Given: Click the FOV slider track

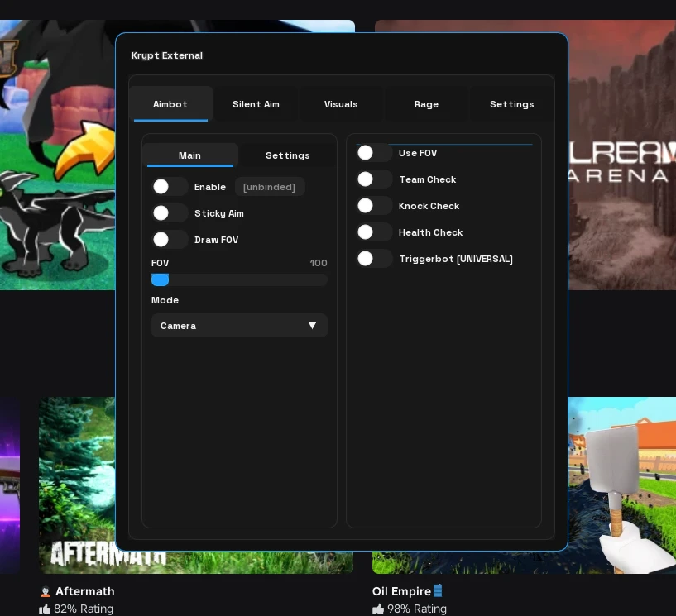Looking at the screenshot, I should click(239, 280).
